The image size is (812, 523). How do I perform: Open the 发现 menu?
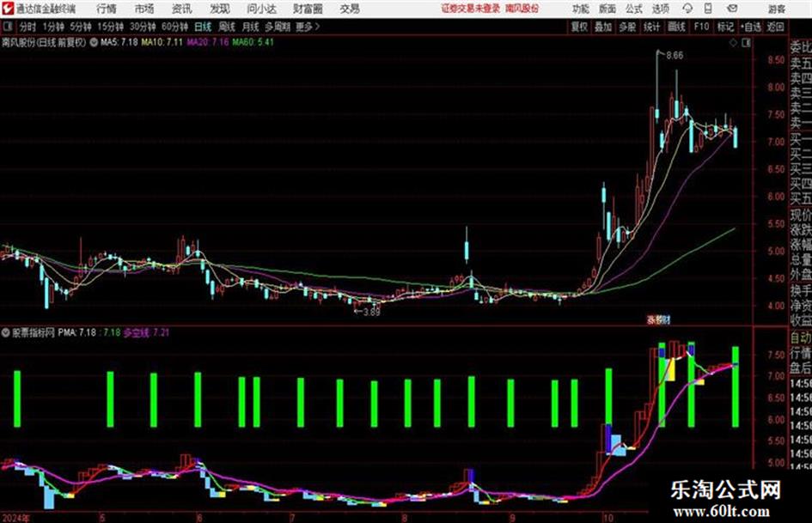[x=220, y=9]
